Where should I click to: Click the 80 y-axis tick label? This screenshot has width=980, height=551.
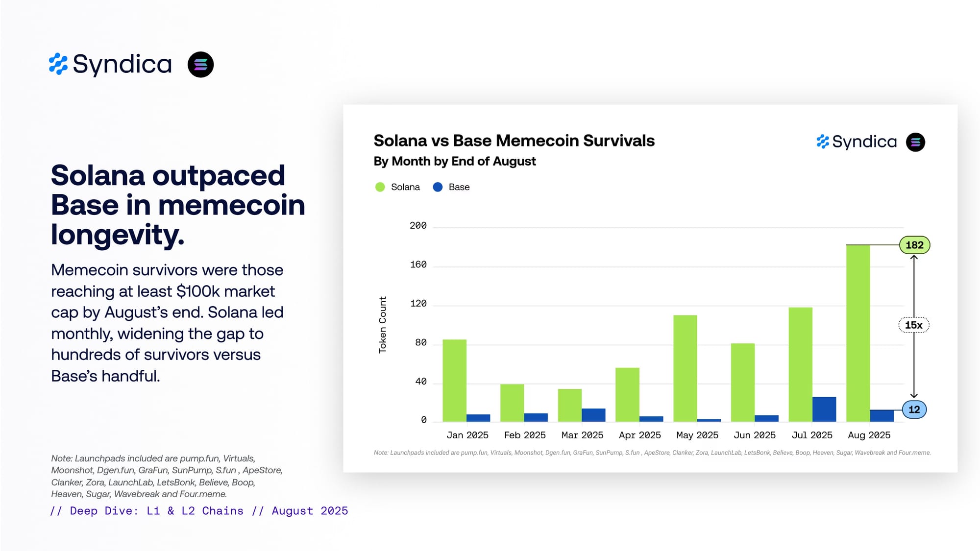click(x=421, y=343)
